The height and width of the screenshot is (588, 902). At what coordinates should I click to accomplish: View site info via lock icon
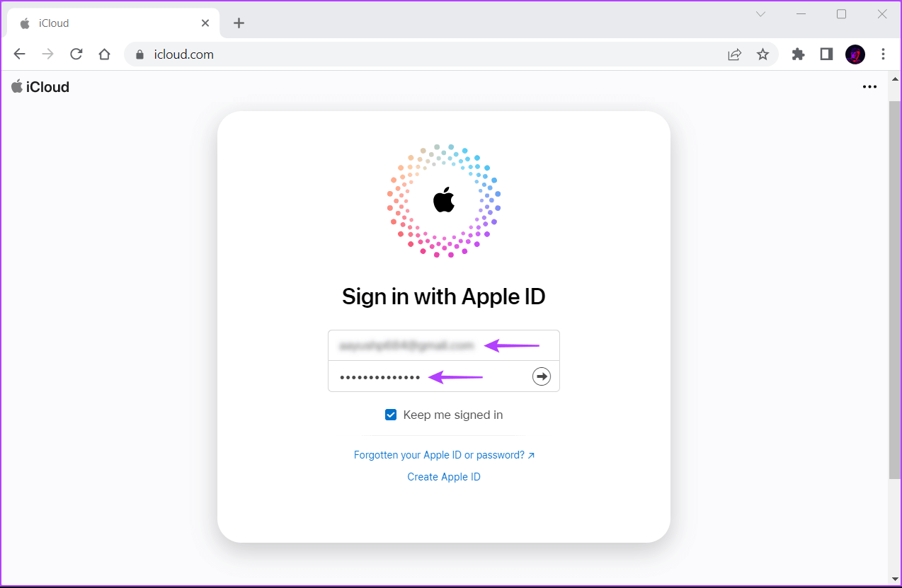(139, 54)
